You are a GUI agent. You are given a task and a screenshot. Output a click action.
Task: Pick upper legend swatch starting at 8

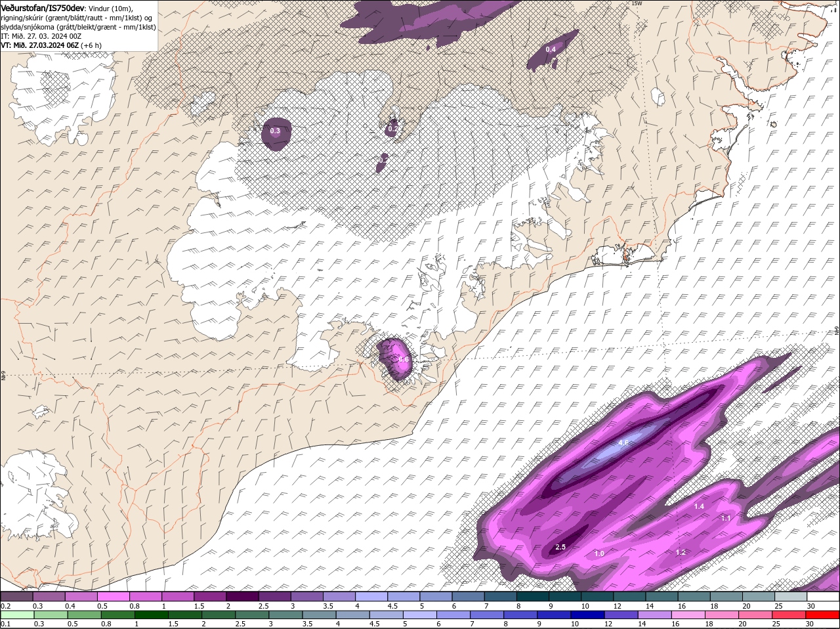[532, 597]
